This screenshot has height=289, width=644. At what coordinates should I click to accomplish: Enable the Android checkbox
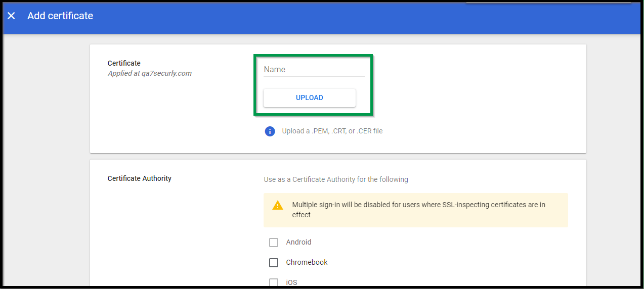click(x=274, y=243)
